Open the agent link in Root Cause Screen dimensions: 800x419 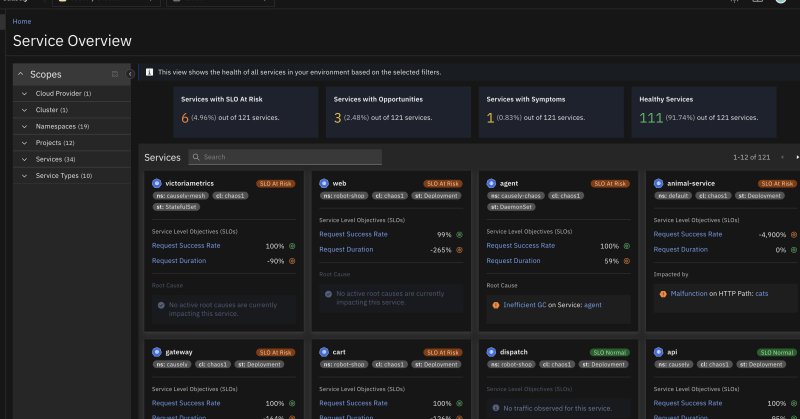[x=593, y=305]
